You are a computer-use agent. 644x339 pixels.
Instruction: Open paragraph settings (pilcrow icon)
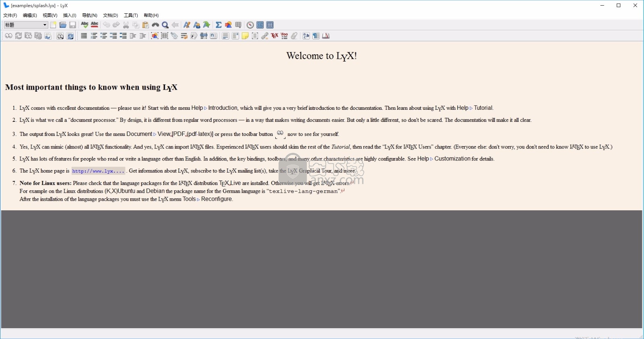316,36
